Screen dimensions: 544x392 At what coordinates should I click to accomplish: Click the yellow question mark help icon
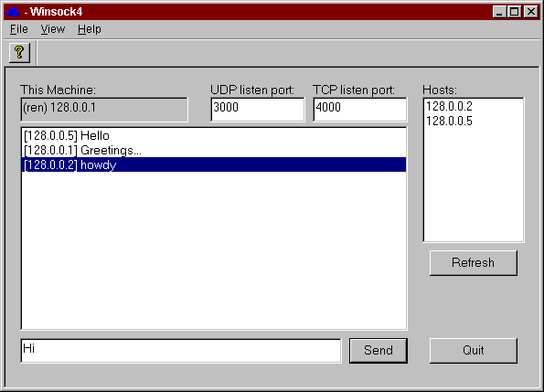click(19, 53)
